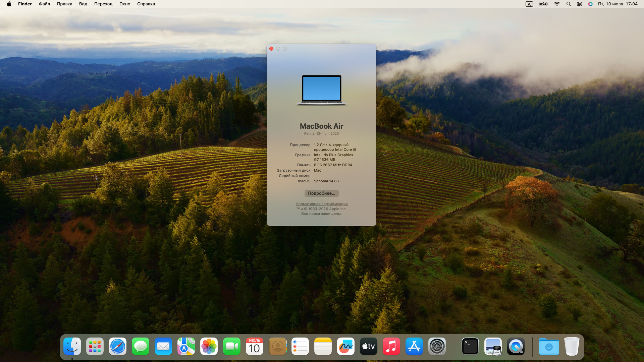Click the 'Sonoma 14.8.7' macOS version
The height and width of the screenshot is (362, 644).
pyautogui.click(x=327, y=181)
